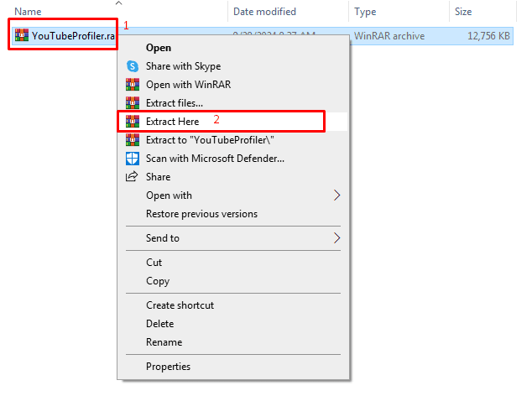Choose Open with WinRAR

(x=232, y=85)
